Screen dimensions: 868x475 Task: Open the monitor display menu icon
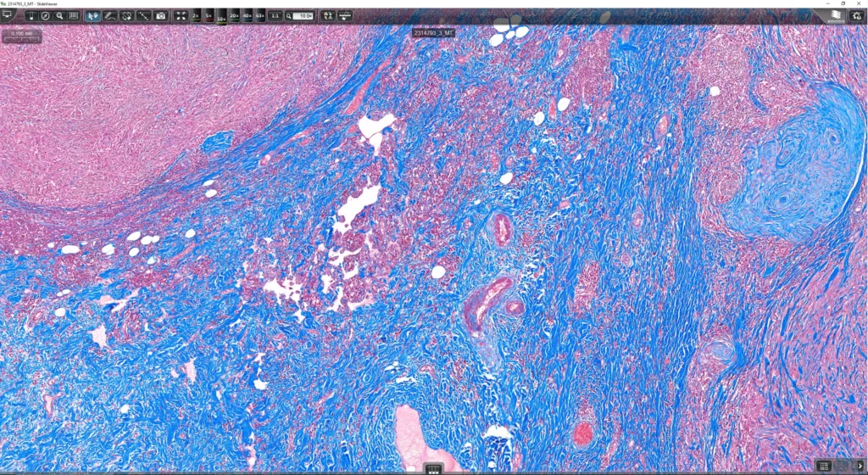pos(8,15)
